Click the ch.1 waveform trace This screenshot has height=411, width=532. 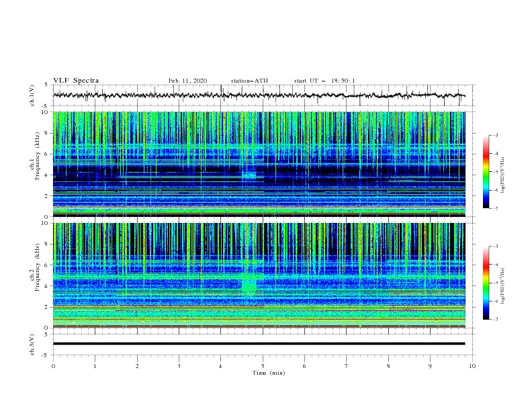coord(259,95)
